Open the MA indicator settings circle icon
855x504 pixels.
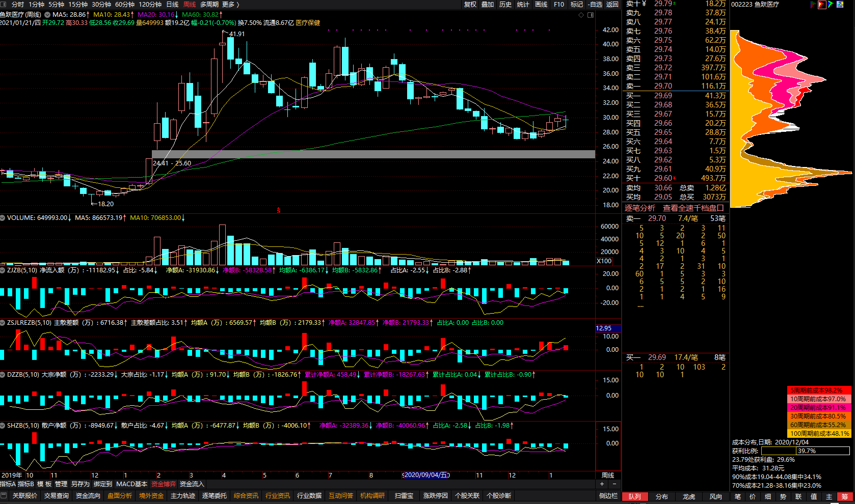pyautogui.click(x=47, y=15)
